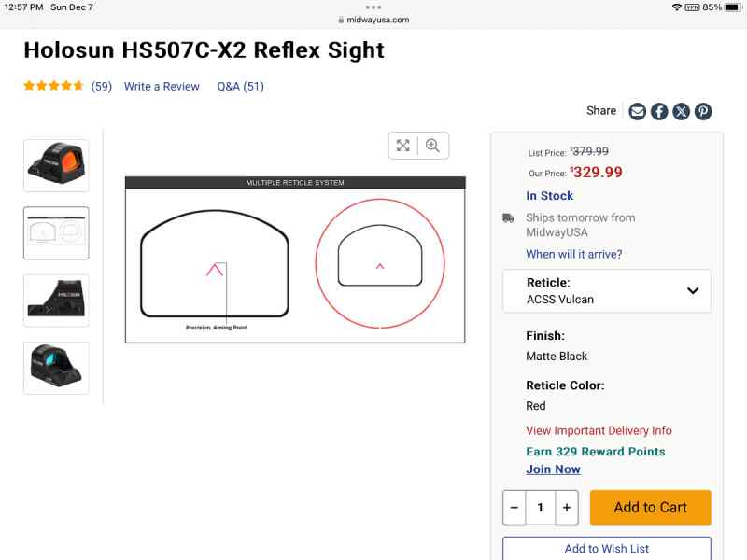This screenshot has height=560, width=747.
Task: Click the zoom magnifier icon
Action: (432, 146)
